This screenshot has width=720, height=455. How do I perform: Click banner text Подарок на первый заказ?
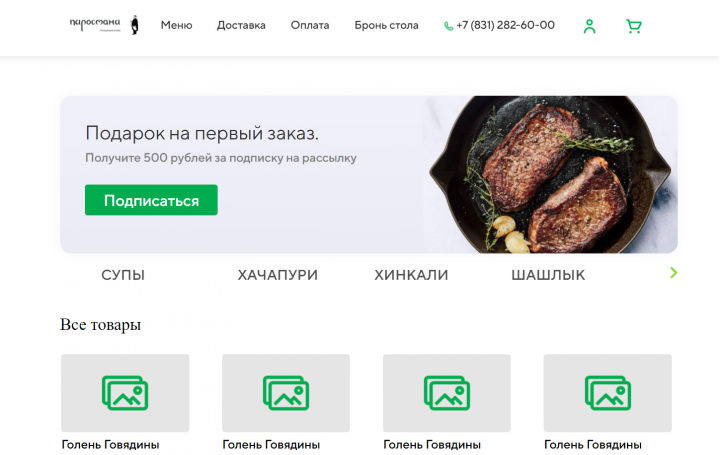pyautogui.click(x=202, y=133)
